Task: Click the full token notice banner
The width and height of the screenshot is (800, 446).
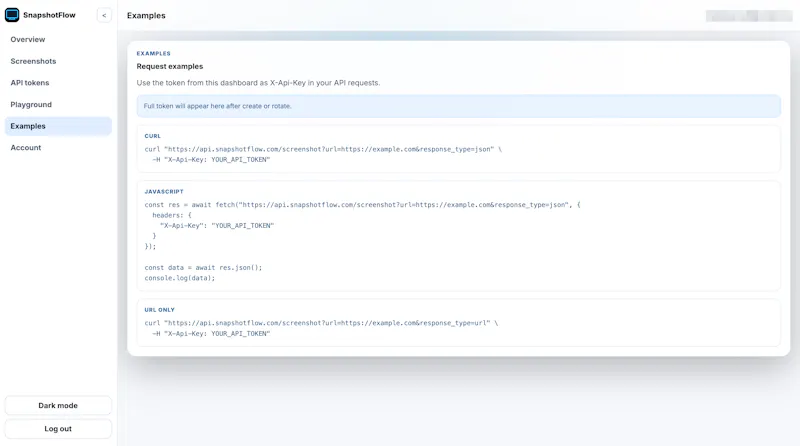Action: (459, 106)
